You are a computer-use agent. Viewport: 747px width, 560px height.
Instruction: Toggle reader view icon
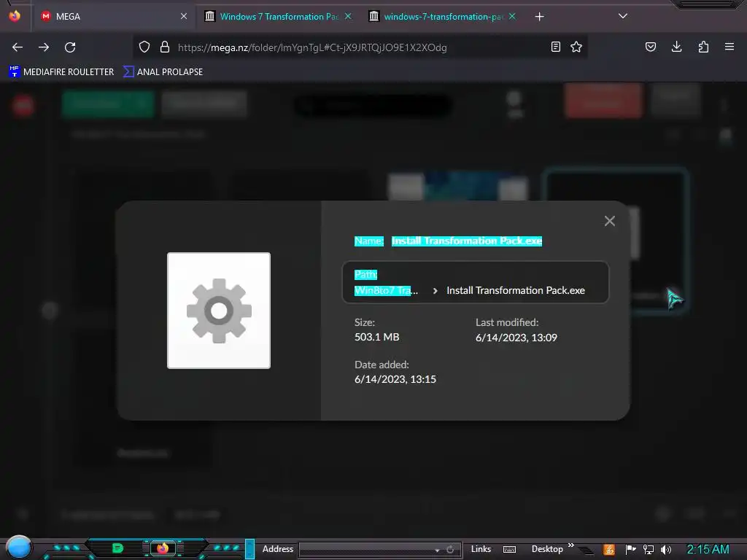pos(555,47)
